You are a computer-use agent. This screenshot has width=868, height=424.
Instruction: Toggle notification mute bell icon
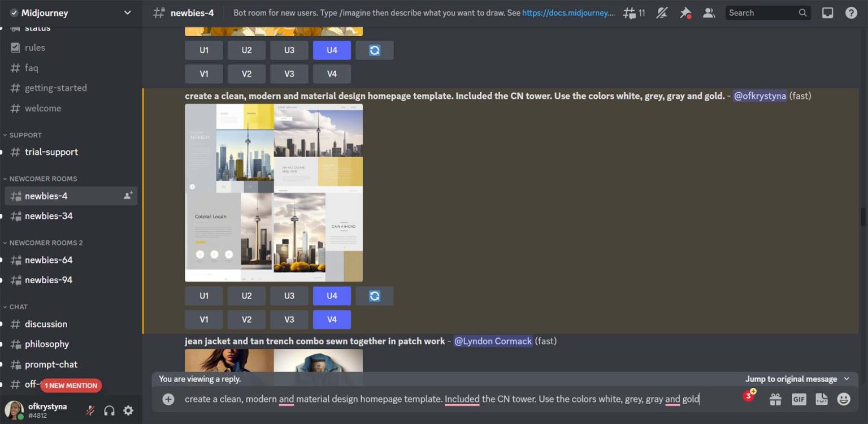(662, 12)
